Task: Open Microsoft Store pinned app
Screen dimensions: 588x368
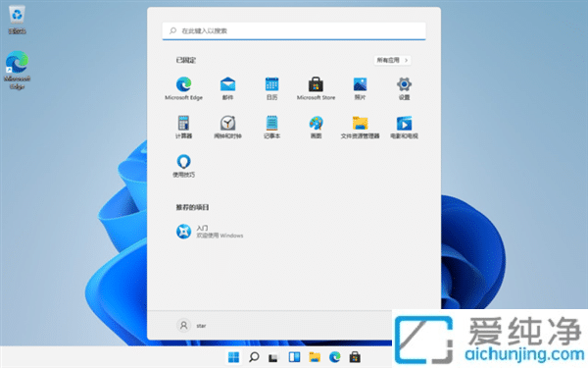Action: point(316,88)
